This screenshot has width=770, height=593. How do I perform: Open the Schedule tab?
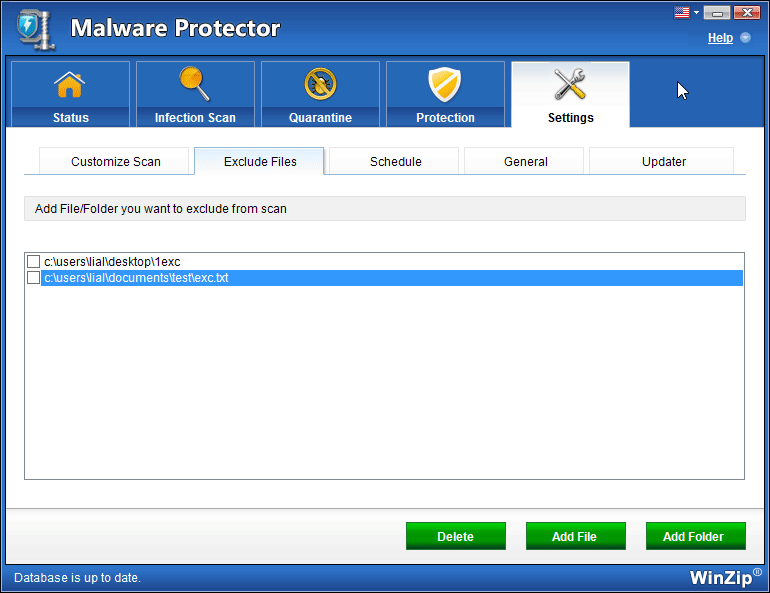coord(395,161)
